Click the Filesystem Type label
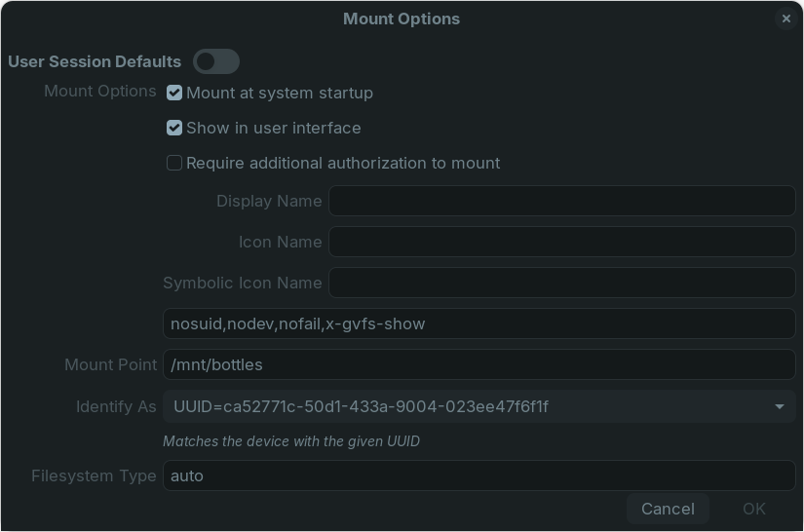 [94, 476]
